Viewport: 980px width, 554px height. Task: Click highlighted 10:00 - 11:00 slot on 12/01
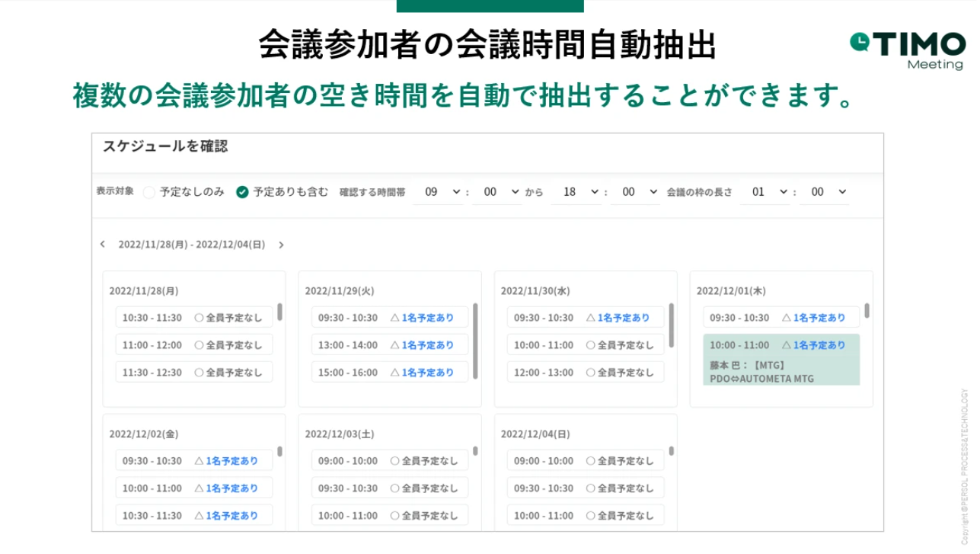(x=781, y=360)
